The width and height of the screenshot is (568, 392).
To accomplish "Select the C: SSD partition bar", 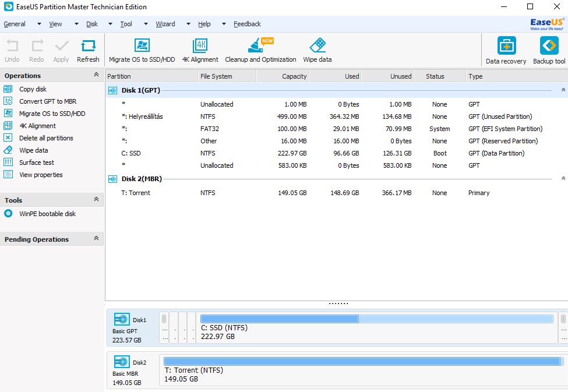I will (x=376, y=327).
